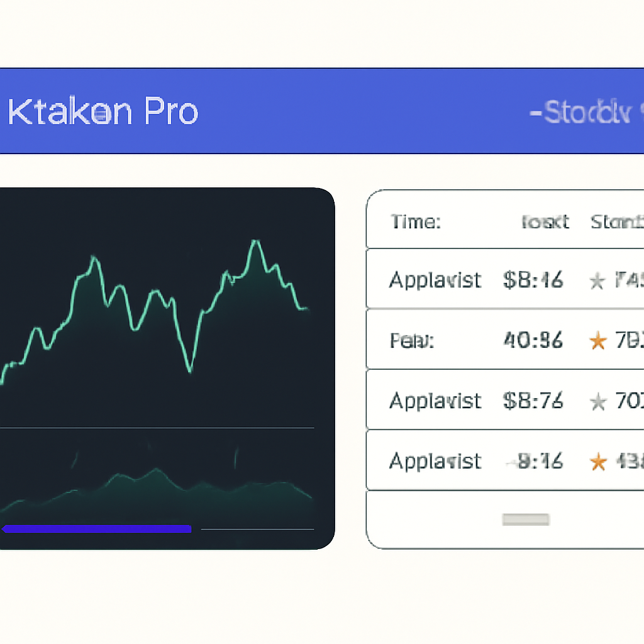Open the Pela entry link
The image size is (644, 644).
[412, 340]
